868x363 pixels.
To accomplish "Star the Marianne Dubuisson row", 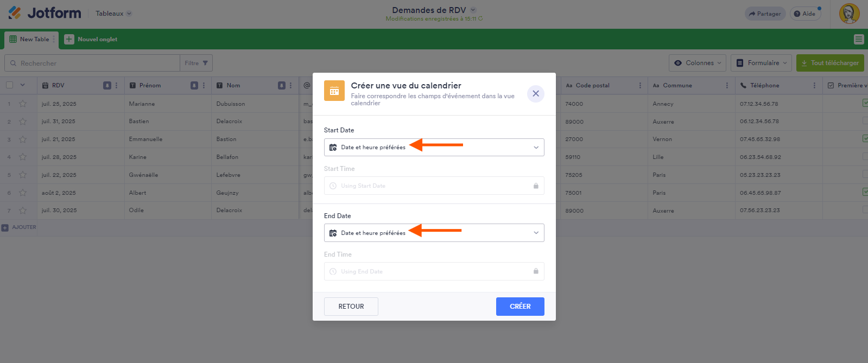I will (23, 104).
